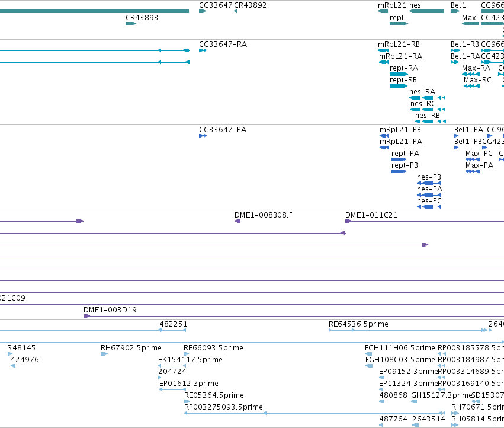Open the EP01612.3prime EST label

189,384
